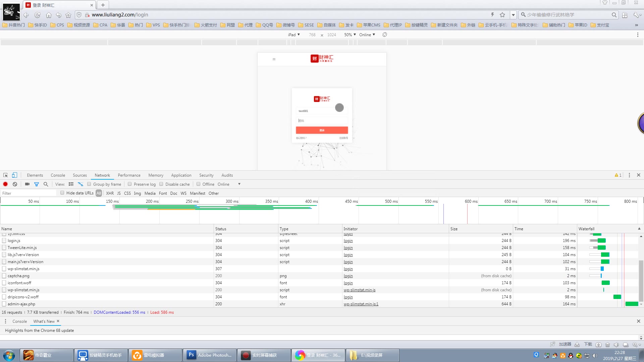The width and height of the screenshot is (644, 362).
Task: Enable Hide data URLs checkbox
Action: [x=62, y=193]
